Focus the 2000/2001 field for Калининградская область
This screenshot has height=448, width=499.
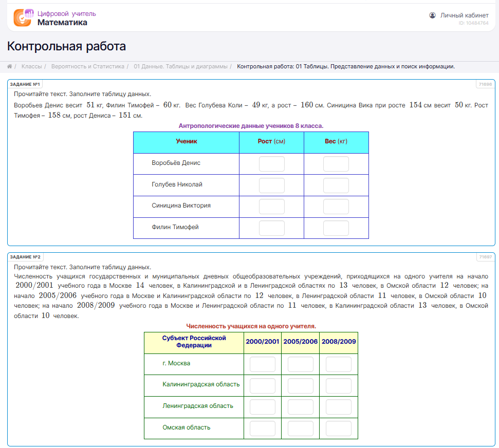[263, 386]
